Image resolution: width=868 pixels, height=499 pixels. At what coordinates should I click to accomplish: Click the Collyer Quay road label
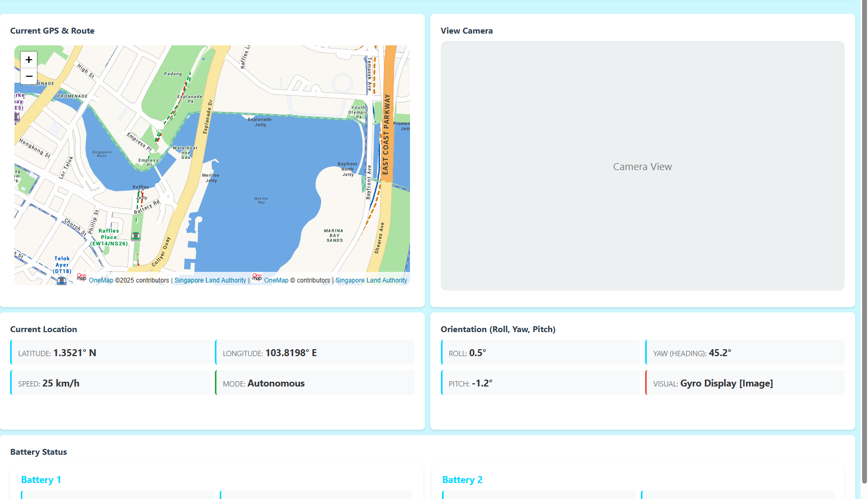[161, 252]
